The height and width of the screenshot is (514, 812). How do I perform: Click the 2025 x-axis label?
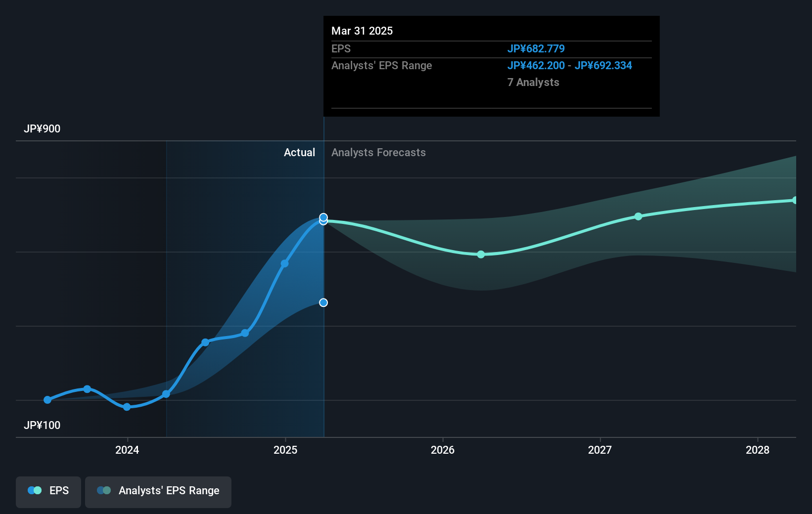point(285,450)
